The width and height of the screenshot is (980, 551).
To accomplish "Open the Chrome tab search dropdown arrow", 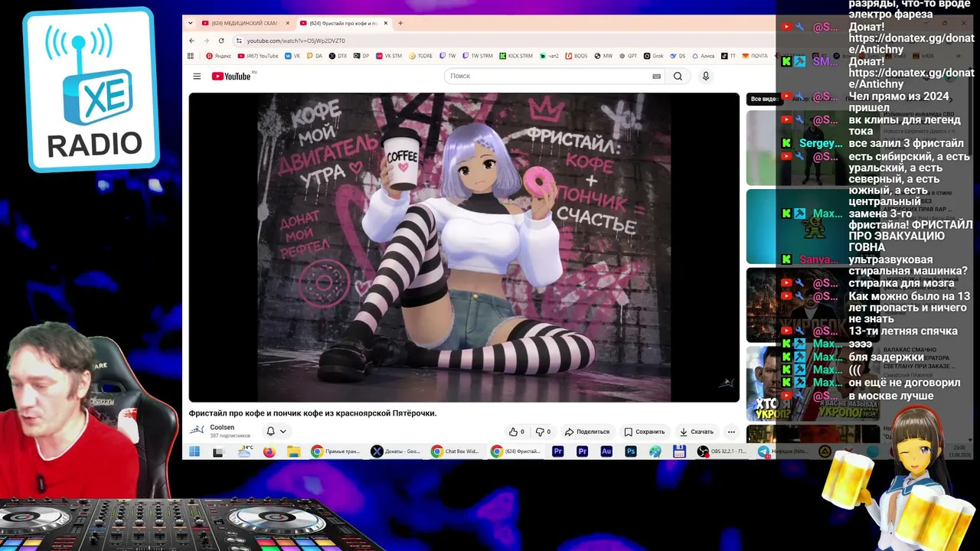I will pos(191,23).
